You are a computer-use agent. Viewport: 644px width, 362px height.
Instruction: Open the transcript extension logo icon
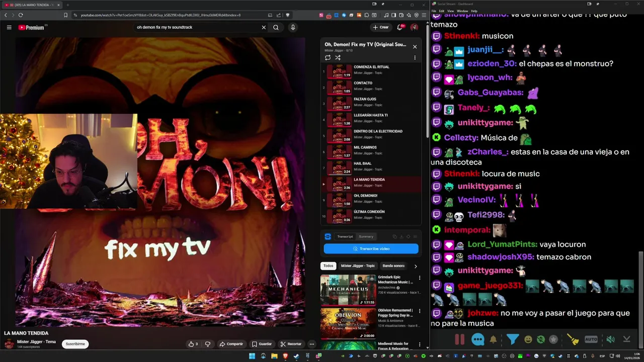click(328, 236)
